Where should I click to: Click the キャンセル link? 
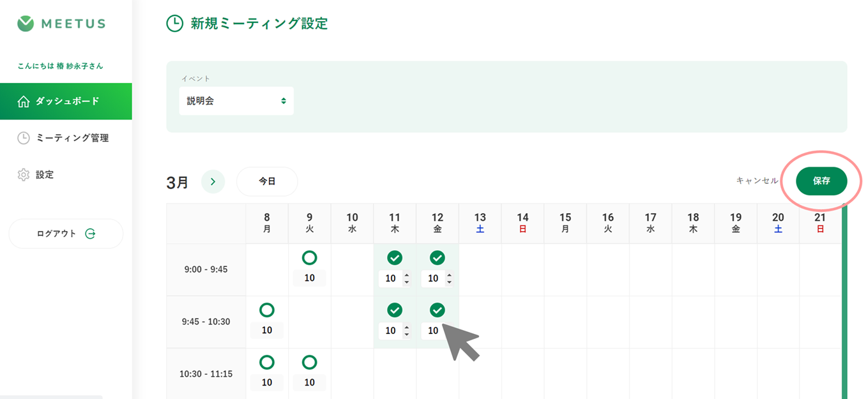point(757,181)
